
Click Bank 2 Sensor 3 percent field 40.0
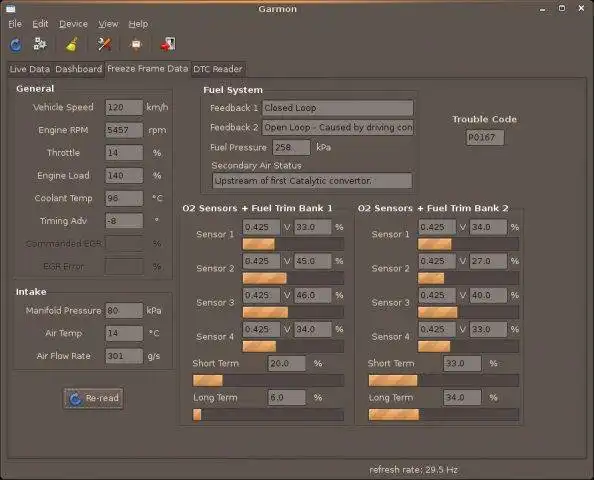[488, 295]
